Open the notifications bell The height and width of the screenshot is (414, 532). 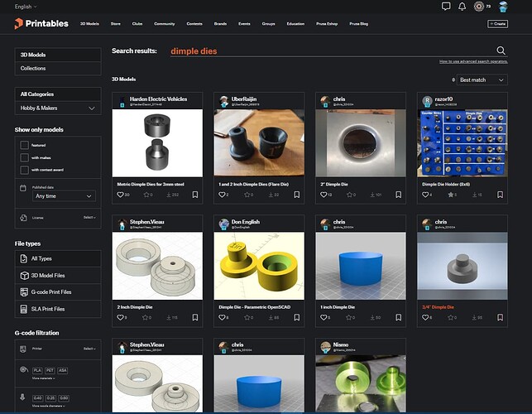point(462,6)
